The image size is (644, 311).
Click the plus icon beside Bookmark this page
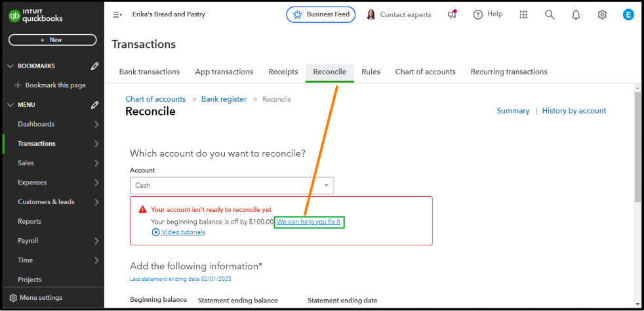pos(18,85)
